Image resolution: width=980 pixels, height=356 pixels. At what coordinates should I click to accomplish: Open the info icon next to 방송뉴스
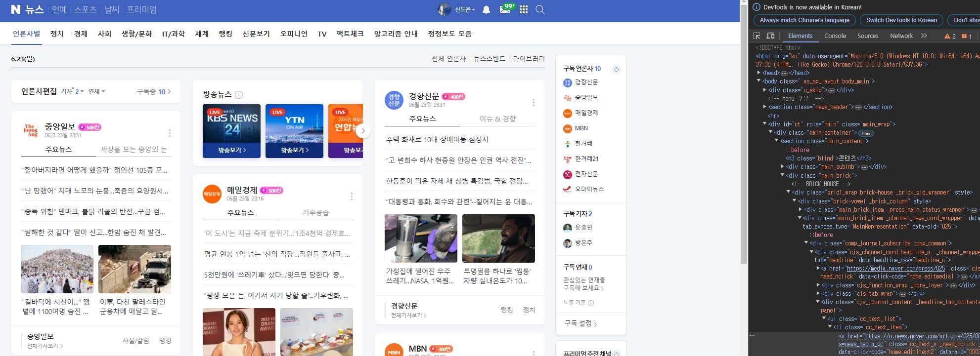coord(239,95)
